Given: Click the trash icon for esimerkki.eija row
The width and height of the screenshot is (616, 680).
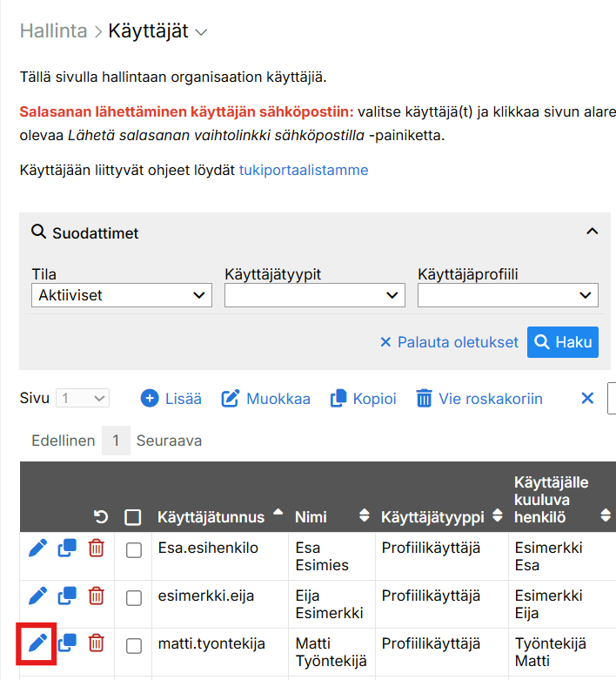Looking at the screenshot, I should coord(97,596).
